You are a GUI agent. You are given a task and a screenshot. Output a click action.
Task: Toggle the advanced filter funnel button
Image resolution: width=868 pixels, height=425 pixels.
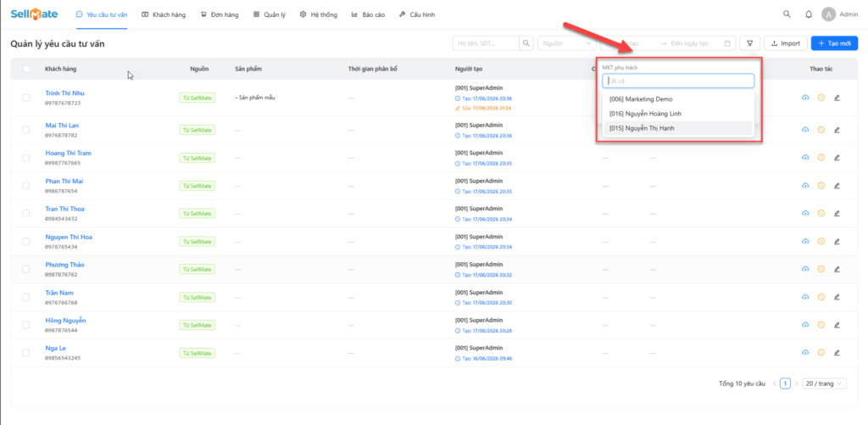pos(750,43)
